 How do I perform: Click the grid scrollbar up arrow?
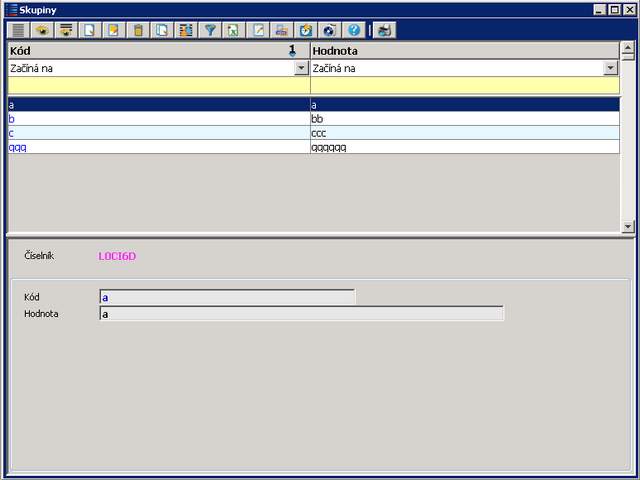[x=628, y=47]
